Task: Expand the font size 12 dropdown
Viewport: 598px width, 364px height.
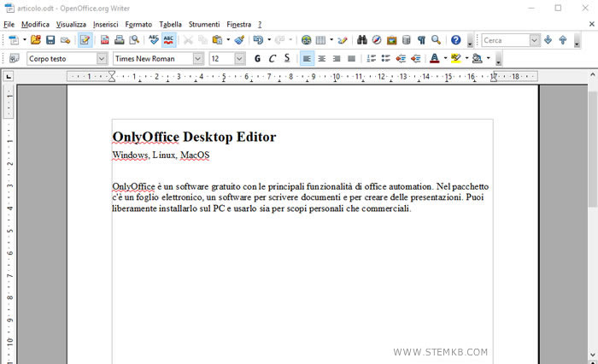Action: pos(239,59)
